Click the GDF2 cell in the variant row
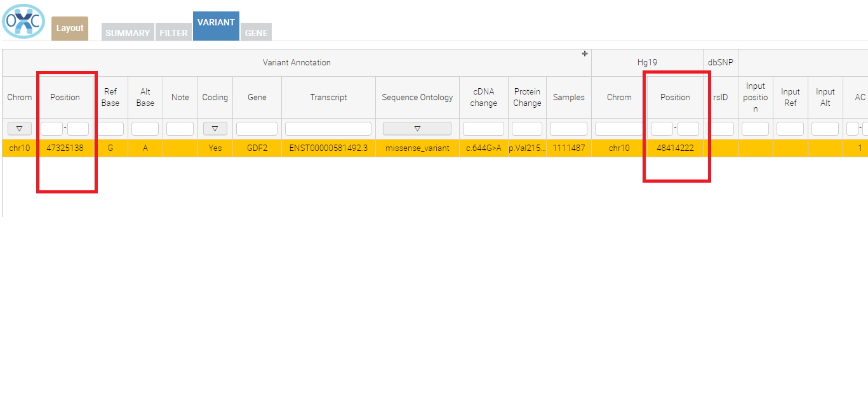Image resolution: width=868 pixels, height=411 pixels. [x=257, y=148]
